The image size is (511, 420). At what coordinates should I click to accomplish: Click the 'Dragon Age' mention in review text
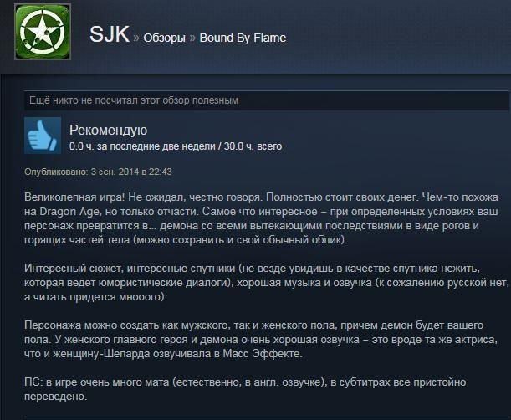69,212
